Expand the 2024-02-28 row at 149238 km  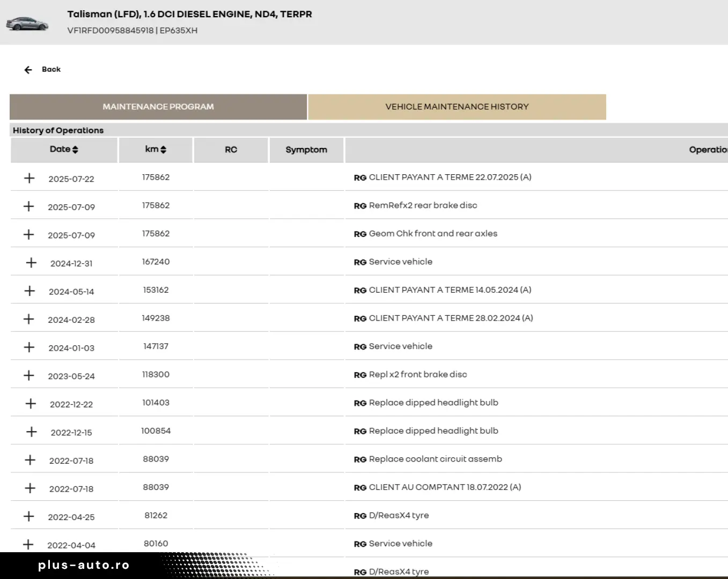click(29, 319)
